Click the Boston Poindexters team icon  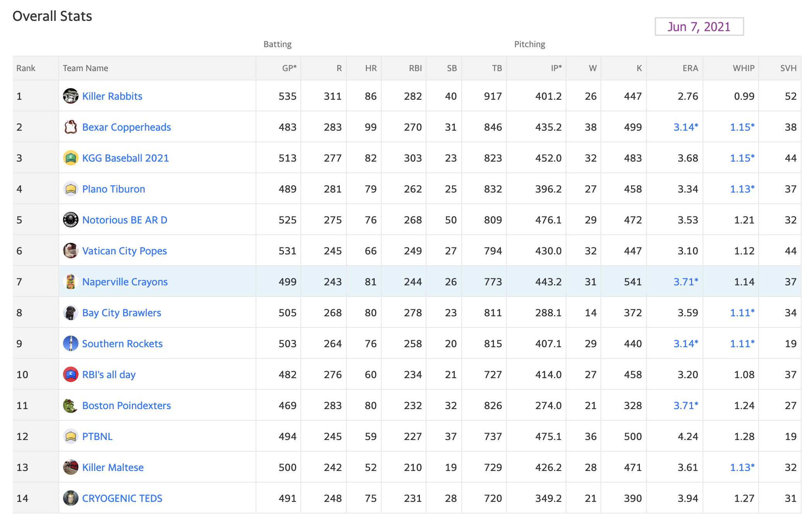click(x=70, y=405)
